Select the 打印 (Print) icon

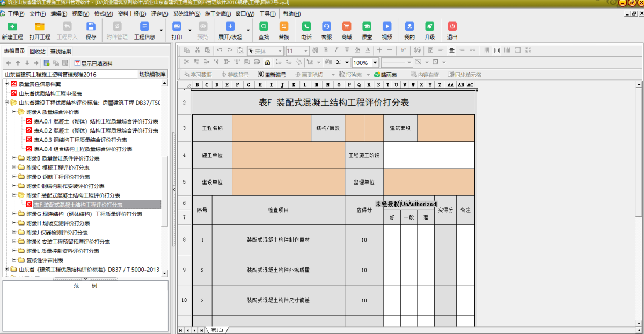pos(177,30)
